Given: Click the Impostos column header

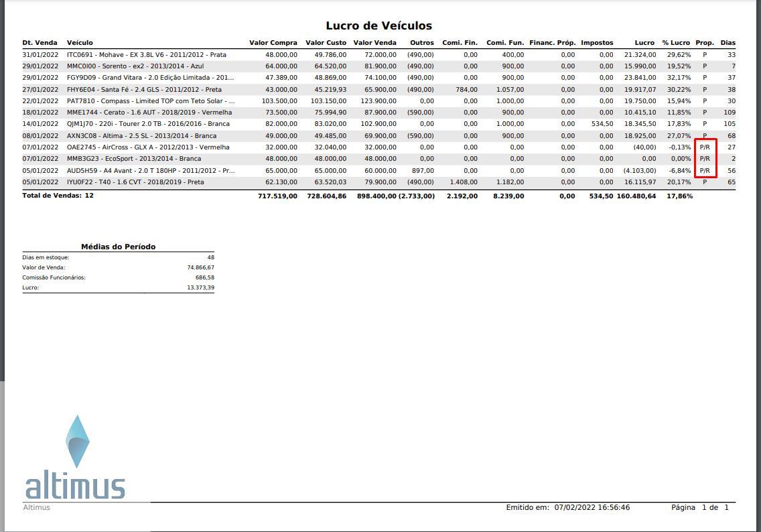Looking at the screenshot, I should [x=596, y=43].
